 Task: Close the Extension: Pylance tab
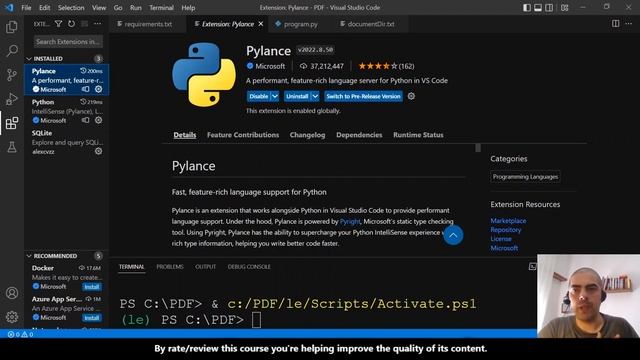tap(260, 24)
